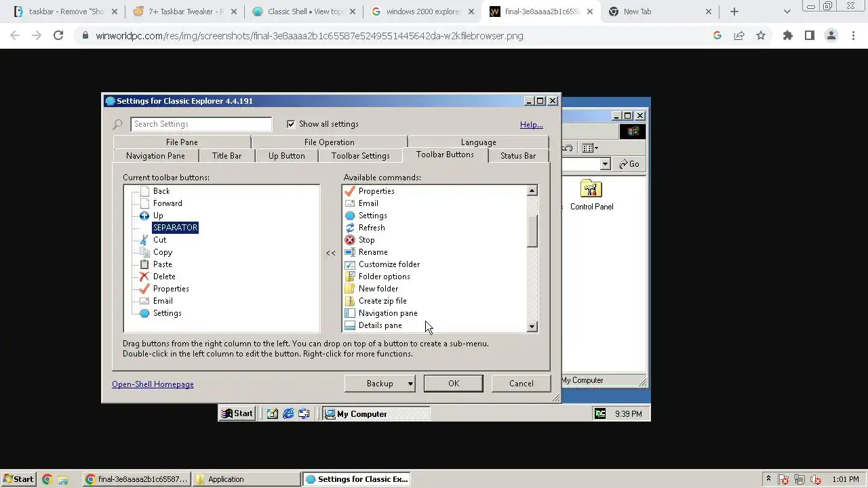Open Chrome three-dot menu
This screenshot has width=868, height=488.
[853, 36]
